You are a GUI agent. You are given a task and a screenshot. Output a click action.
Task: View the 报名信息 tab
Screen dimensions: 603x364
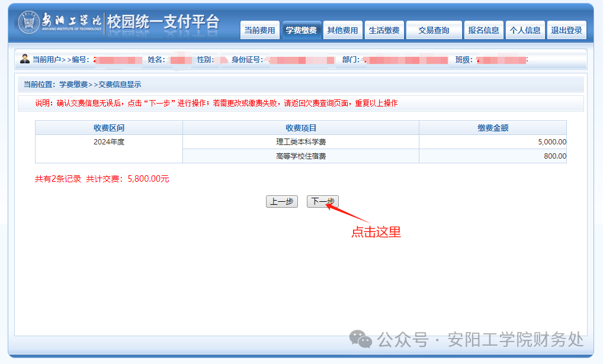pos(483,30)
